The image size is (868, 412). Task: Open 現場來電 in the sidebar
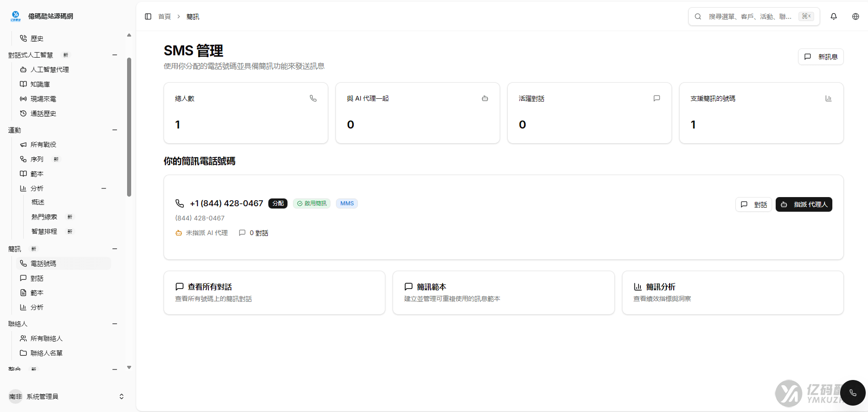coord(43,98)
